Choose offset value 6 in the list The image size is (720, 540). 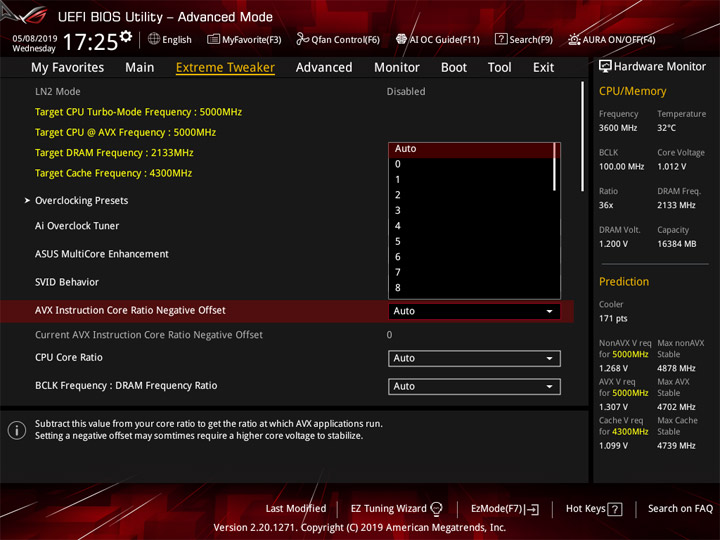coord(471,257)
